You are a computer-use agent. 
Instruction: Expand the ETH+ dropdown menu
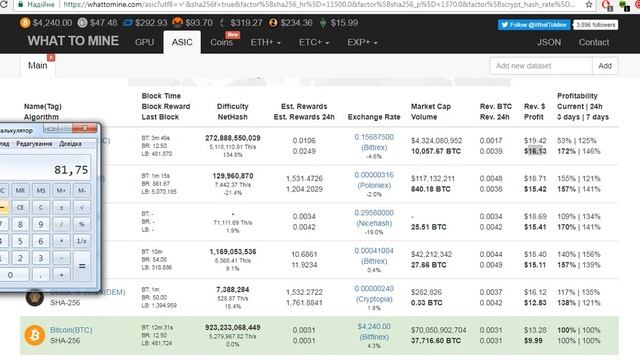(x=266, y=42)
